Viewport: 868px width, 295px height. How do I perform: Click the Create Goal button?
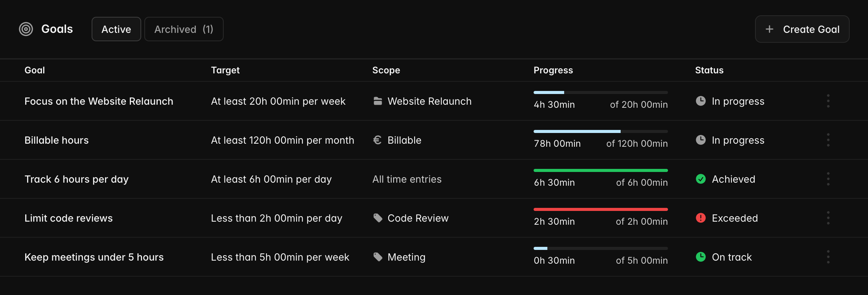(802, 29)
